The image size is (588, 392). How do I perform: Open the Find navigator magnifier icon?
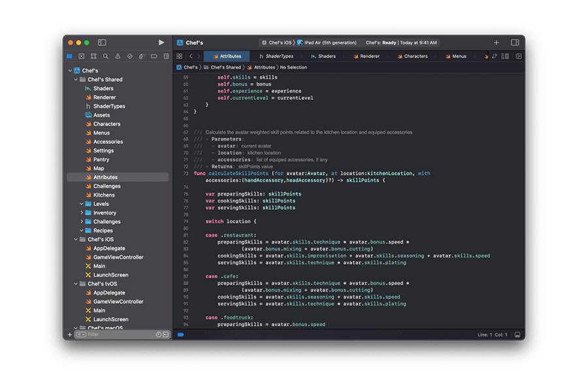105,56
